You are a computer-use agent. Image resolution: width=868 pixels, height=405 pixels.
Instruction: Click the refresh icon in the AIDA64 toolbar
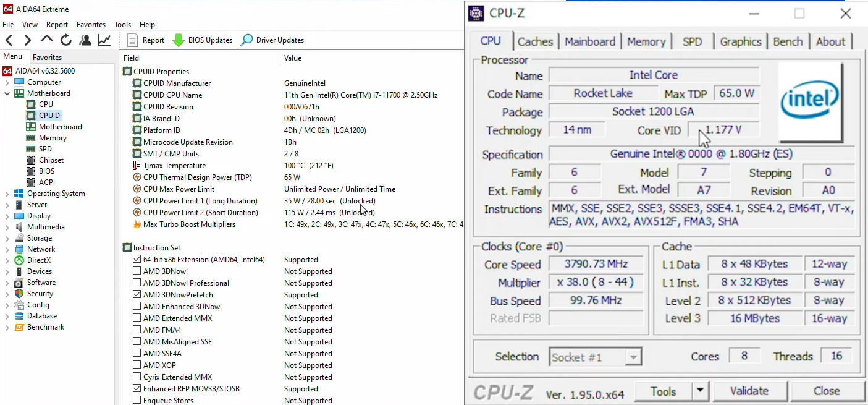pyautogui.click(x=66, y=39)
